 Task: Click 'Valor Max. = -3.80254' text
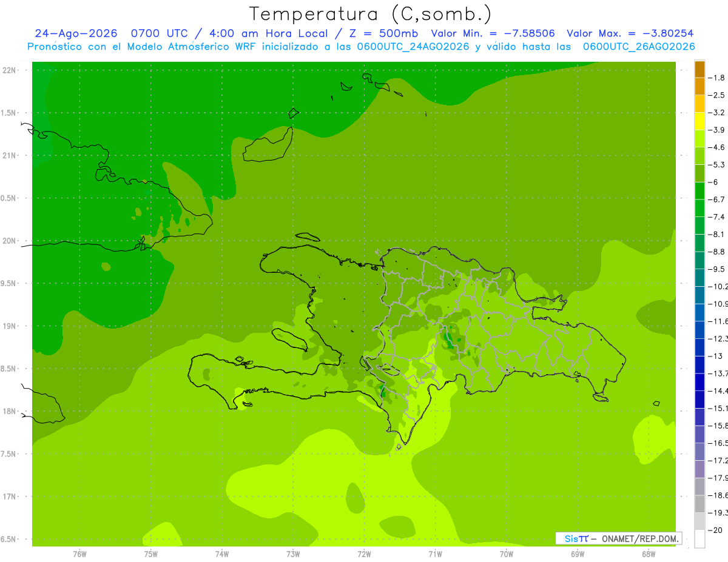point(630,34)
